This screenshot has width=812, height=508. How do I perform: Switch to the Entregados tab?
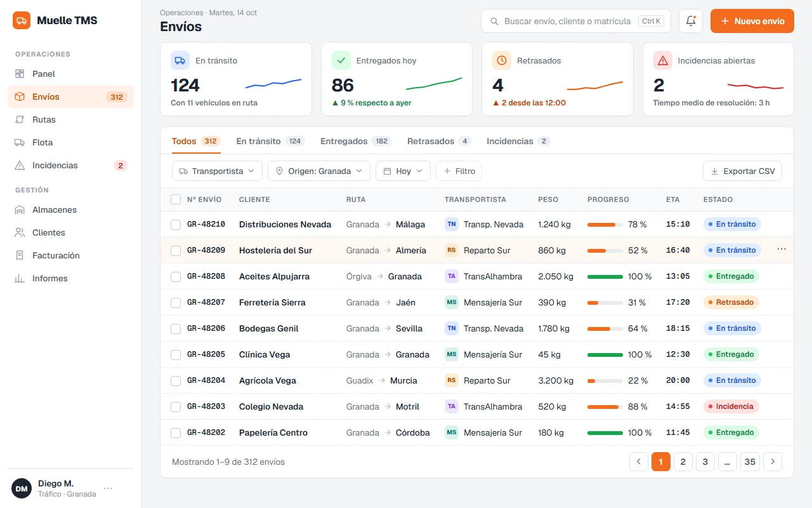(356, 141)
